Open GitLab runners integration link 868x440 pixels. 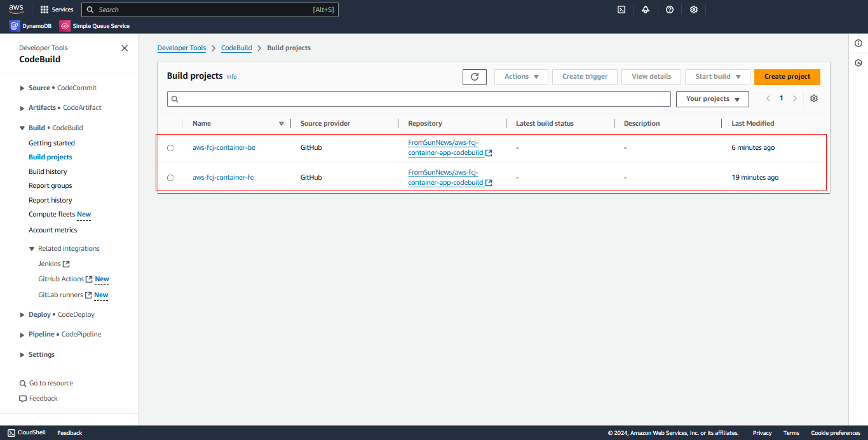65,295
